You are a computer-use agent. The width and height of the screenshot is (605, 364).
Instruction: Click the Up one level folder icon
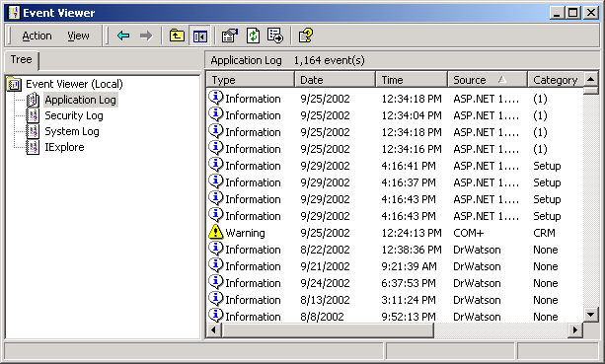click(177, 36)
